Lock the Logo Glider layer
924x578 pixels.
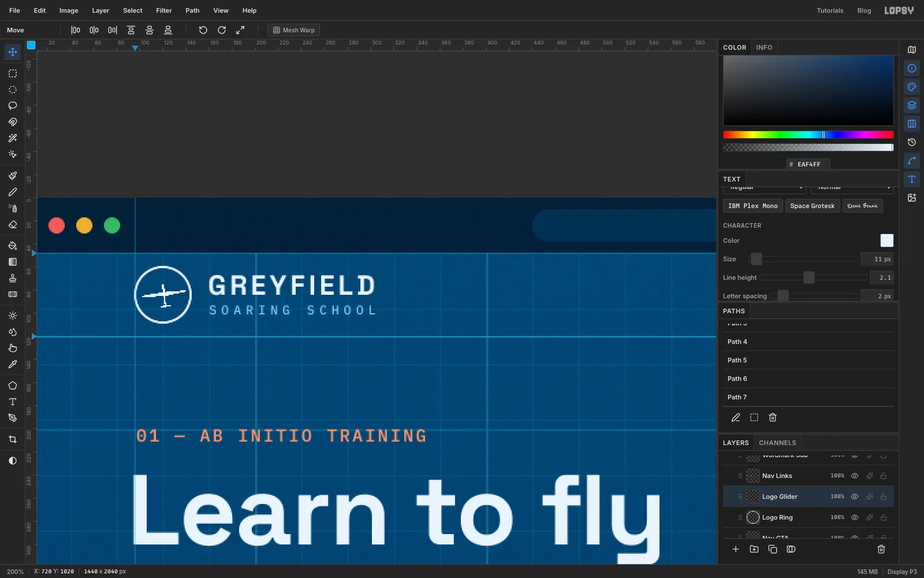pyautogui.click(x=884, y=497)
